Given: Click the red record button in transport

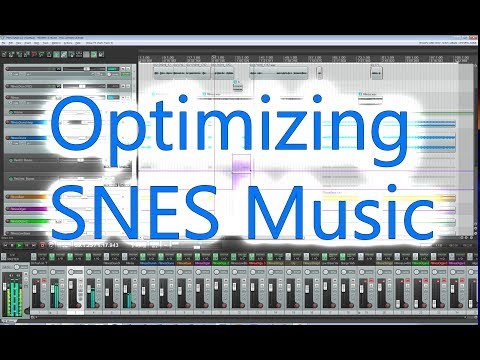Looking at the screenshot, I should 42,245.
